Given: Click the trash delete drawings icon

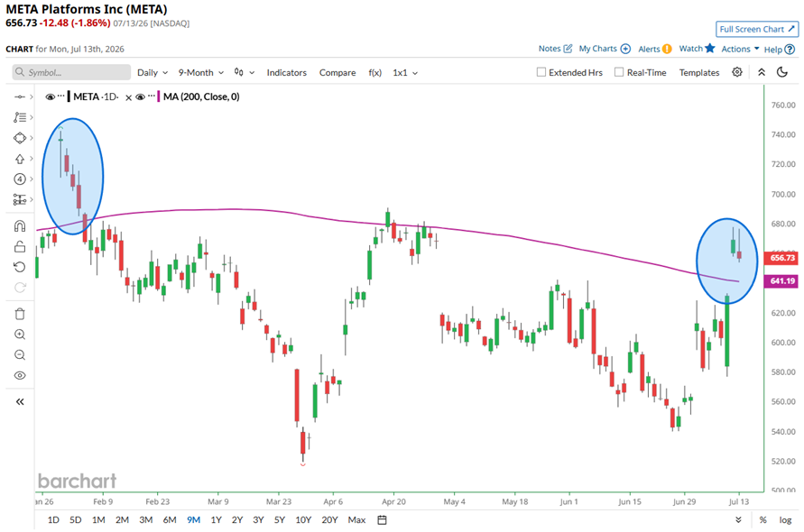Looking at the screenshot, I should pos(20,314).
